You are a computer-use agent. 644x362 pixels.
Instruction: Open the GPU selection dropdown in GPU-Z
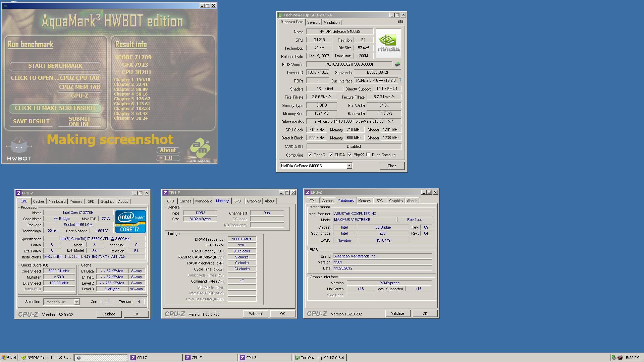tap(349, 166)
